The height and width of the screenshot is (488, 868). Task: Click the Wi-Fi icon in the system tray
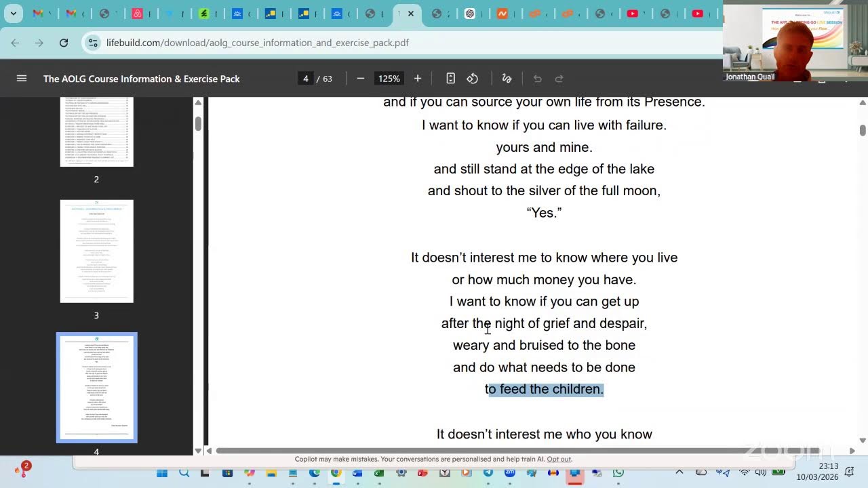[x=745, y=472]
